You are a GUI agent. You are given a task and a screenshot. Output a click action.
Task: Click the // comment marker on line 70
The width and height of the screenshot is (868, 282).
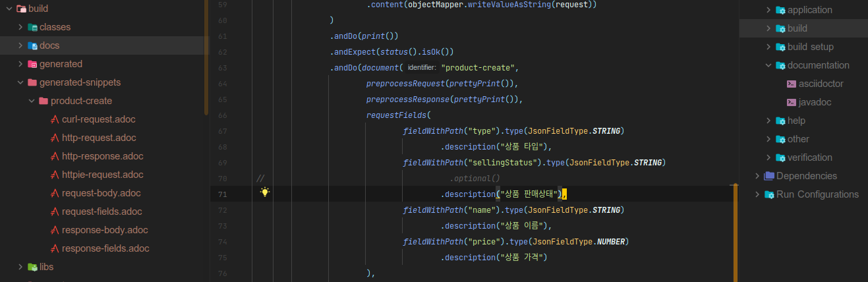[x=260, y=178]
